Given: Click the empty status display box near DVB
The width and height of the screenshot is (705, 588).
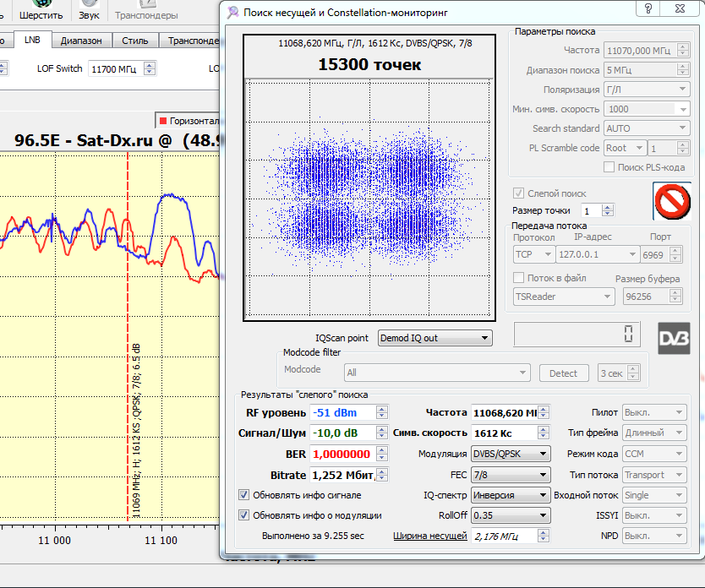Looking at the screenshot, I should click(x=577, y=334).
